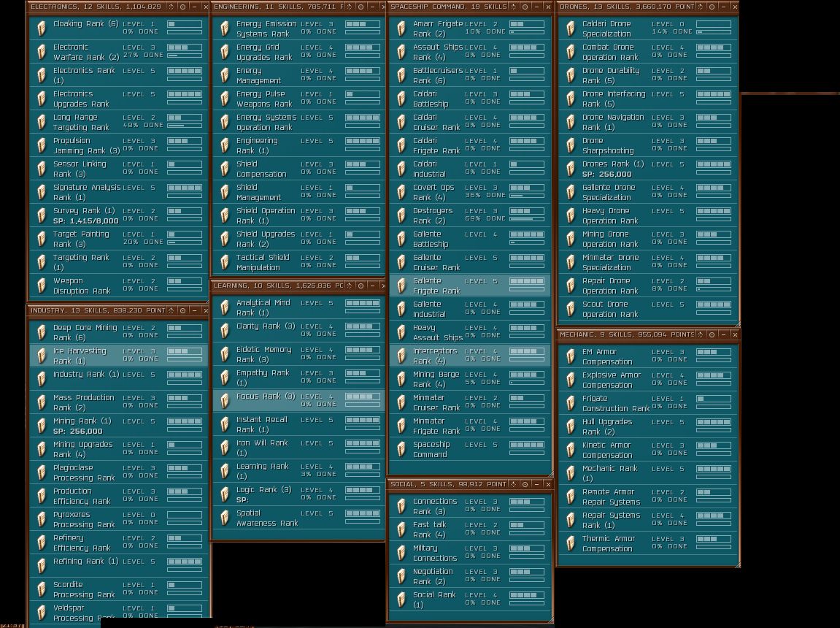The width and height of the screenshot is (840, 628).
Task: Click the Electronics window title bar text
Action: (96, 7)
